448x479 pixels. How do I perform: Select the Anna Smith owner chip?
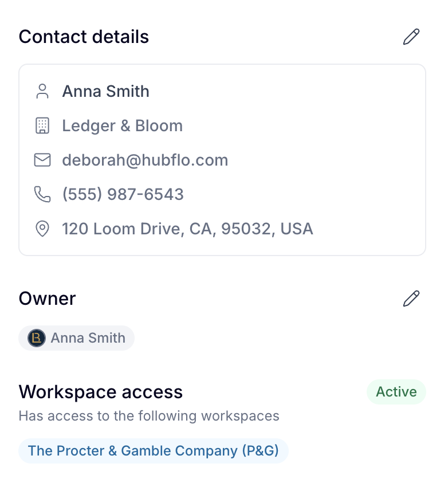pos(76,338)
